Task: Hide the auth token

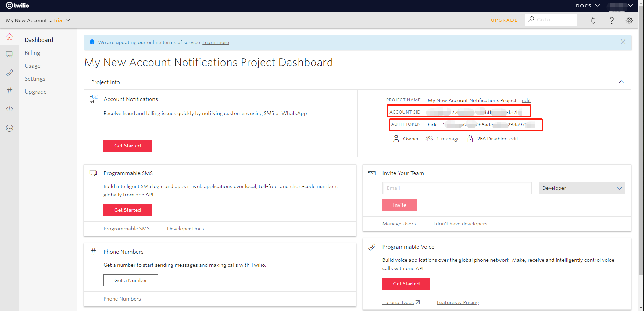Action: 432,125
